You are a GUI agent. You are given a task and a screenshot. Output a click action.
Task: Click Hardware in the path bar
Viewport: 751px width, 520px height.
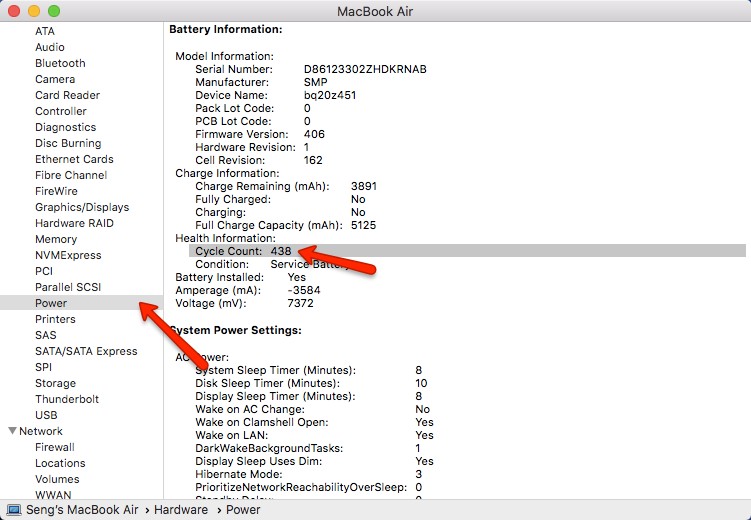pos(181,509)
